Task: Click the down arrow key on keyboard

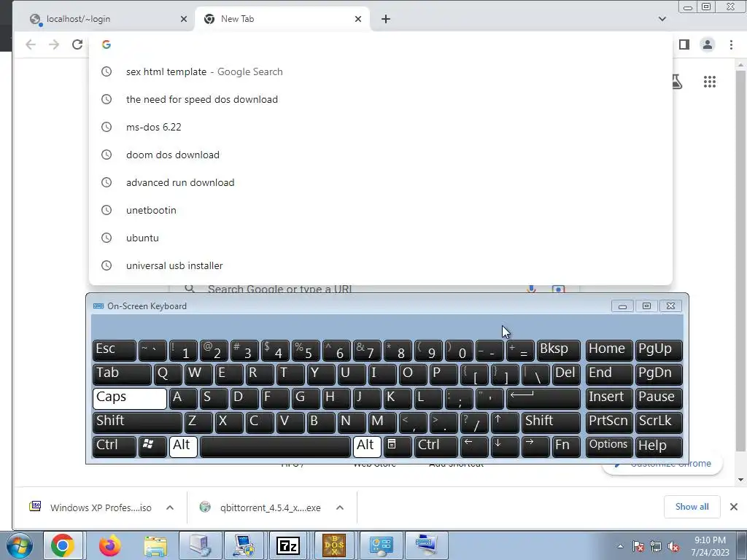Action: [505, 446]
